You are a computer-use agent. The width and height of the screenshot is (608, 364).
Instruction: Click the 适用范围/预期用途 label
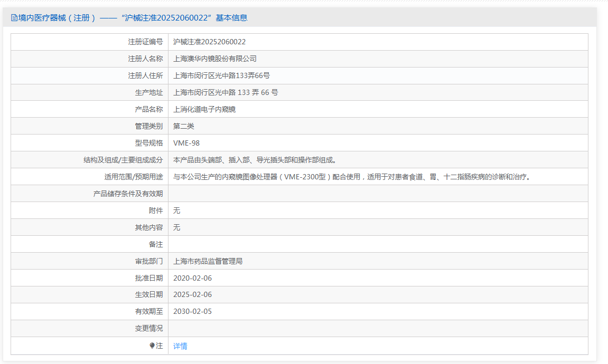tap(134, 177)
